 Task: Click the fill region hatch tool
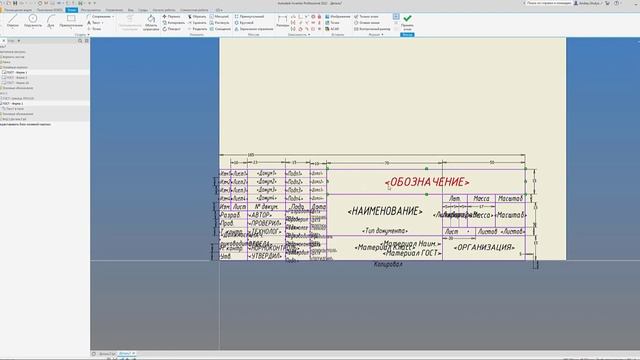151,22
